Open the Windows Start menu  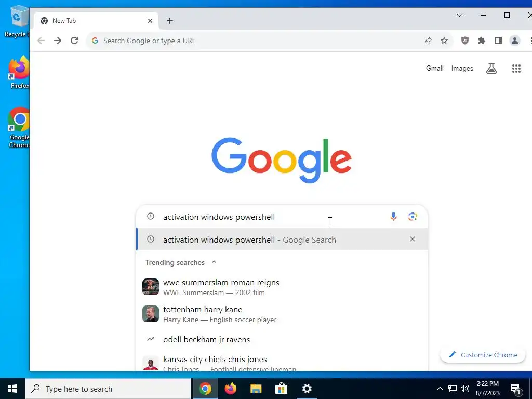click(x=12, y=389)
